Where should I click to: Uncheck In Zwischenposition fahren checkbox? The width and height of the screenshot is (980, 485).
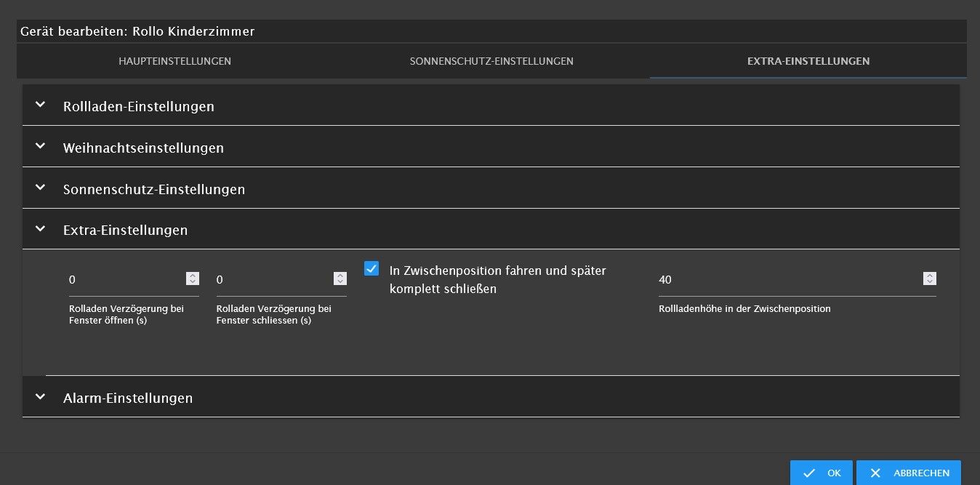(x=371, y=268)
